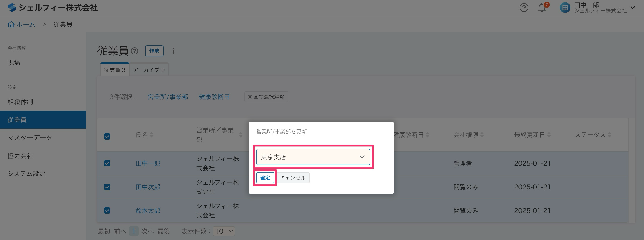Open the notifications bell icon

[x=541, y=8]
